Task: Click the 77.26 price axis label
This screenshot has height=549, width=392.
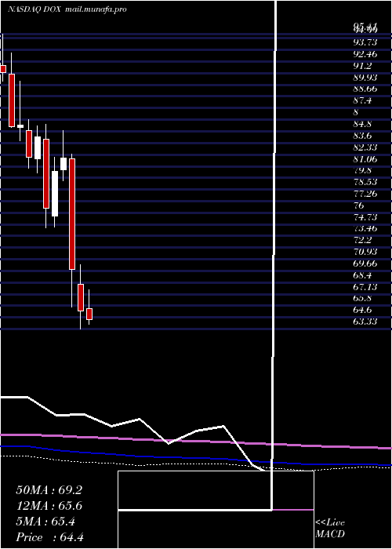Action: [365, 194]
